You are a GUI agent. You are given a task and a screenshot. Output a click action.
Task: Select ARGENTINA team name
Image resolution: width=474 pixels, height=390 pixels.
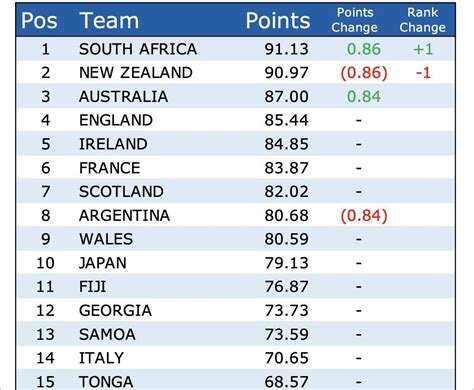pyautogui.click(x=125, y=215)
